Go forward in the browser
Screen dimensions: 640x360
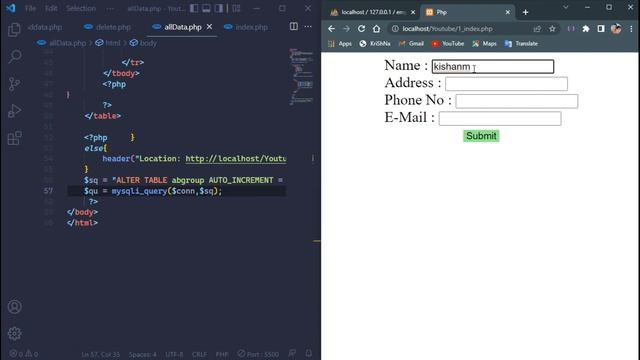tap(346, 29)
